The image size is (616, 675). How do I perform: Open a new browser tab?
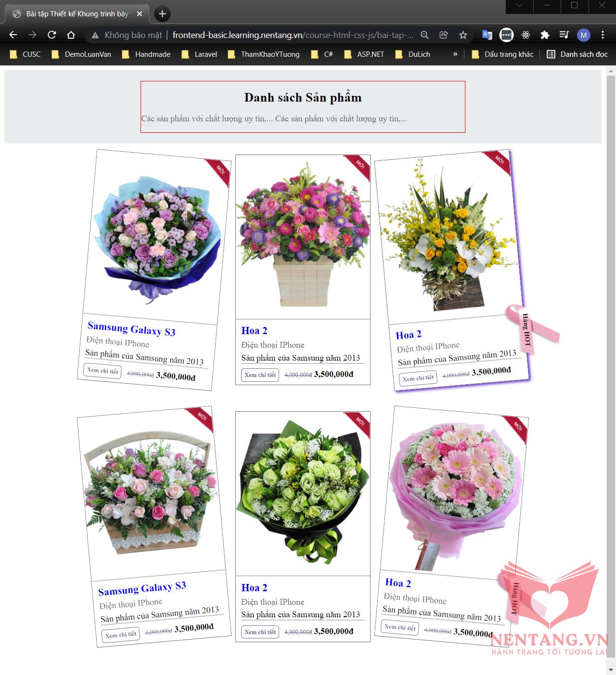tap(162, 14)
